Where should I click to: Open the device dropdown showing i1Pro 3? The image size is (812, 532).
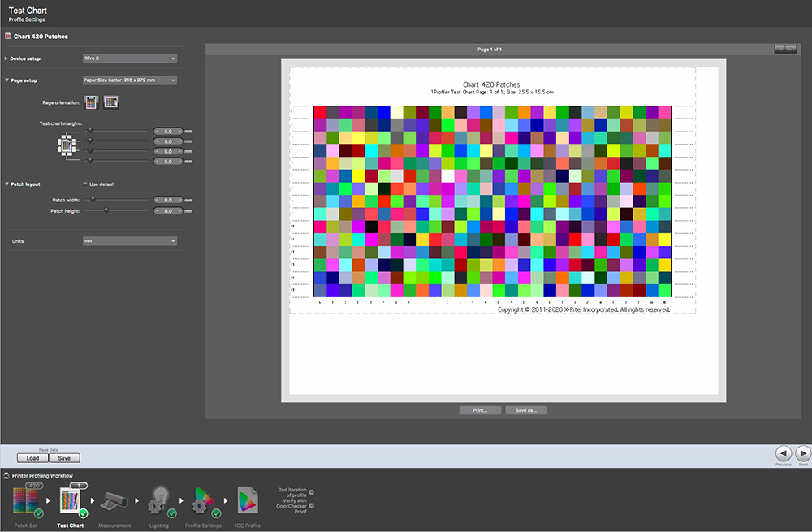129,58
